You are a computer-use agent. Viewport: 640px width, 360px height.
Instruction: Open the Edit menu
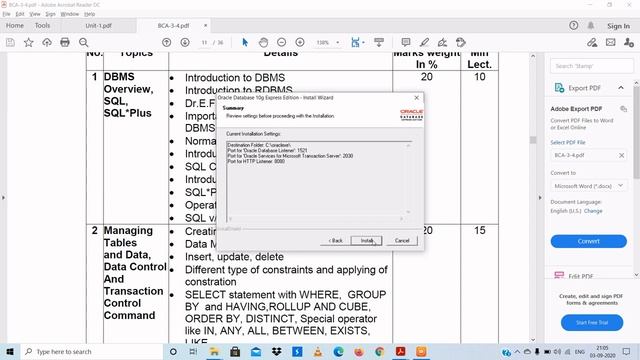(x=20, y=14)
